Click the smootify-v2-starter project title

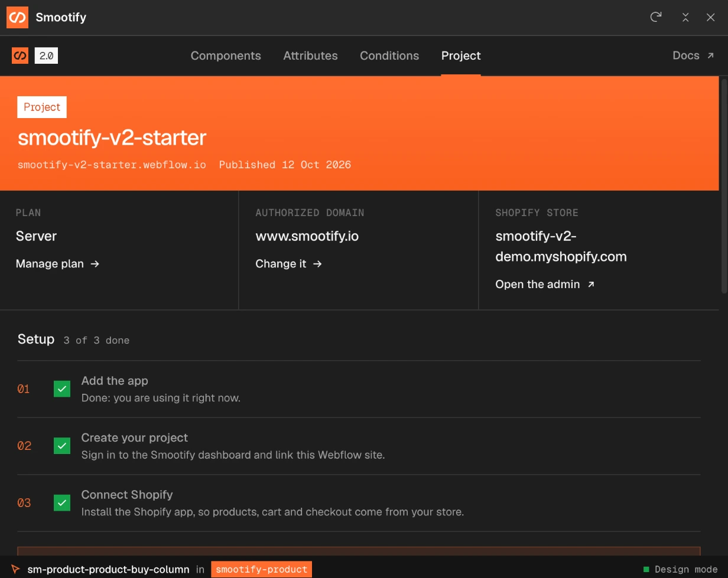(x=112, y=138)
